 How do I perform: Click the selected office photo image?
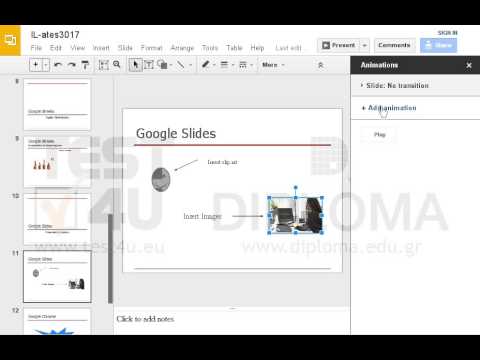[296, 215]
